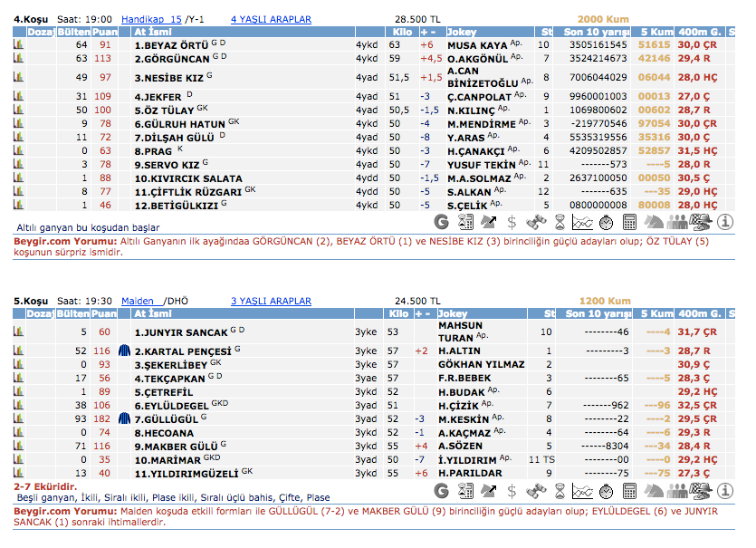Click the G icon in race 4 toolbar
Viewport: 756px width, 548px height.
pos(442,221)
